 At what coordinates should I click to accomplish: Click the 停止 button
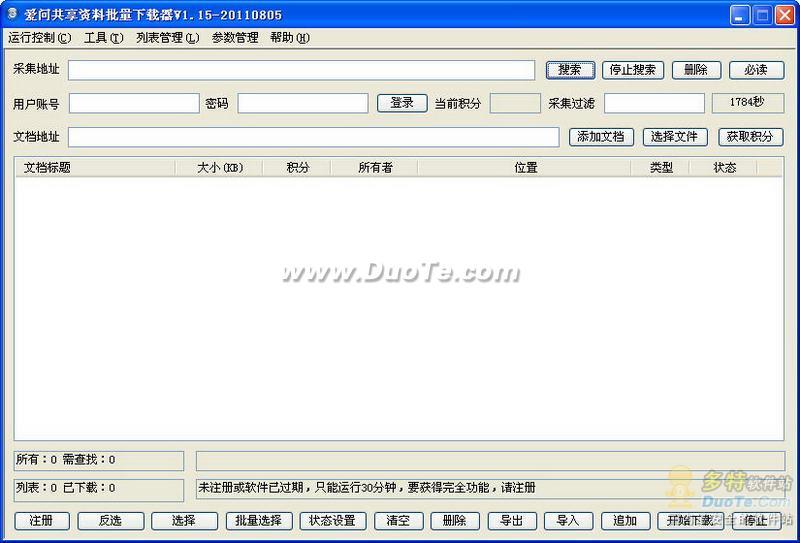click(x=757, y=521)
